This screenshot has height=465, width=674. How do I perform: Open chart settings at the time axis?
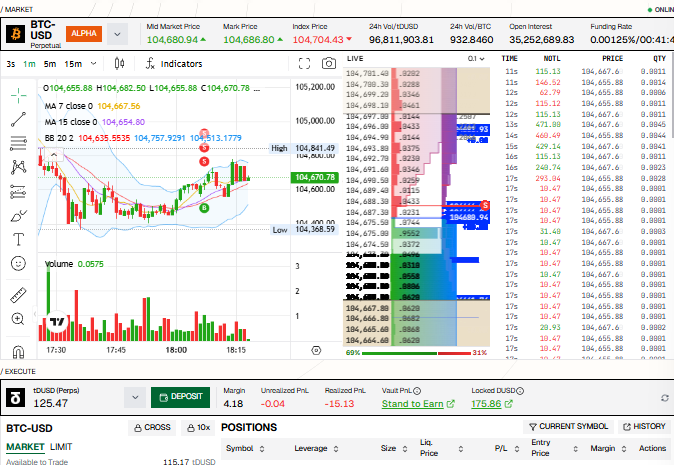[316, 350]
